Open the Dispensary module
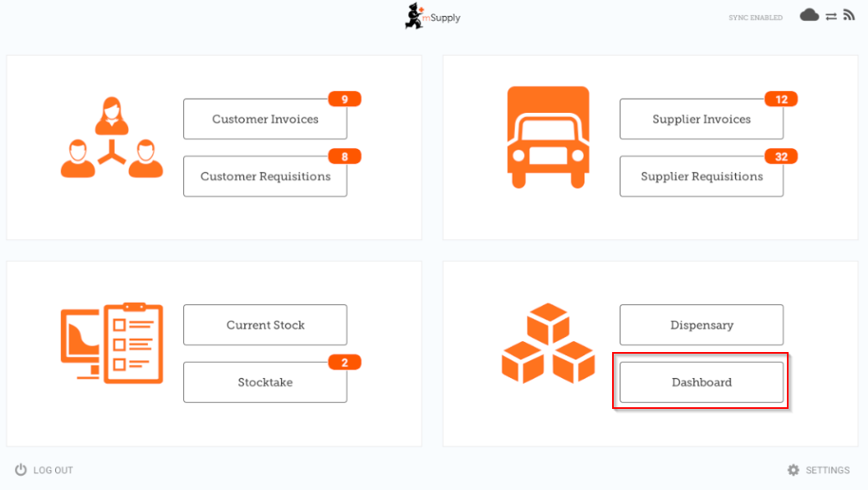This screenshot has height=490, width=868. 701,325
